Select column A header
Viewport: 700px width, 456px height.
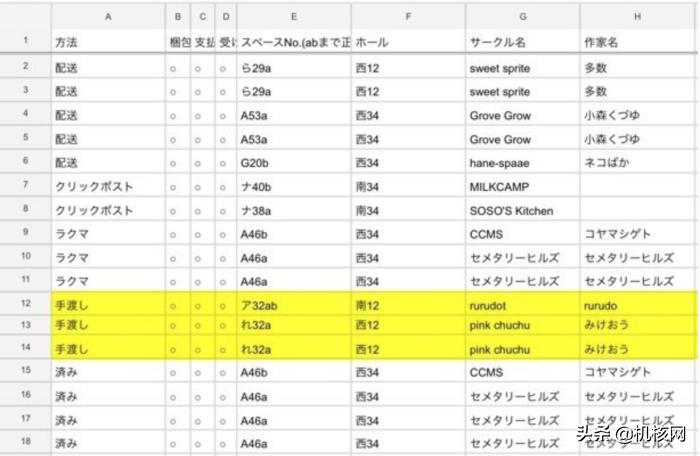(108, 17)
